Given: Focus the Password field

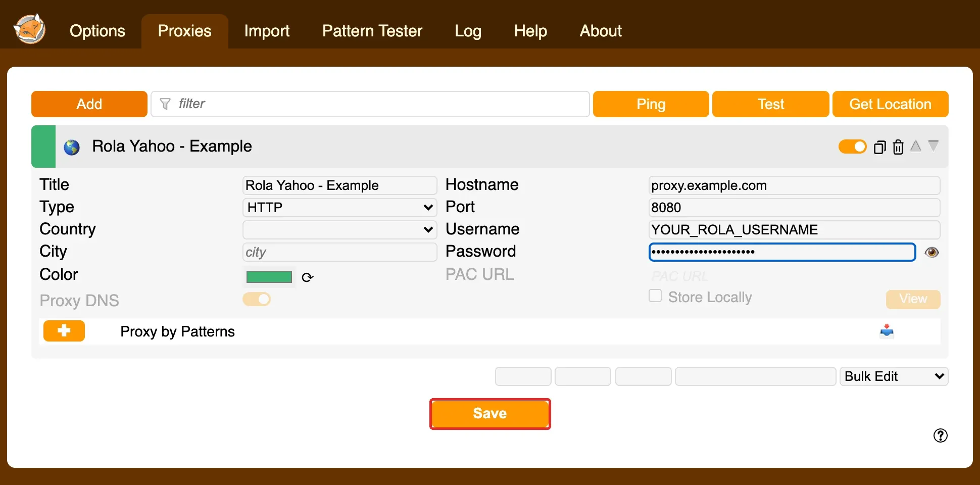Looking at the screenshot, I should [782, 252].
